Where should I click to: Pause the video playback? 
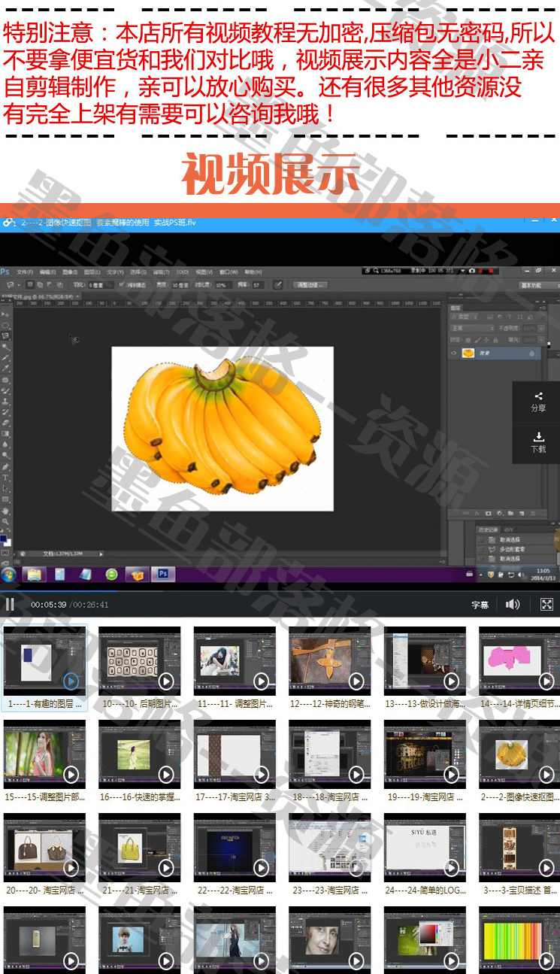click(x=10, y=604)
